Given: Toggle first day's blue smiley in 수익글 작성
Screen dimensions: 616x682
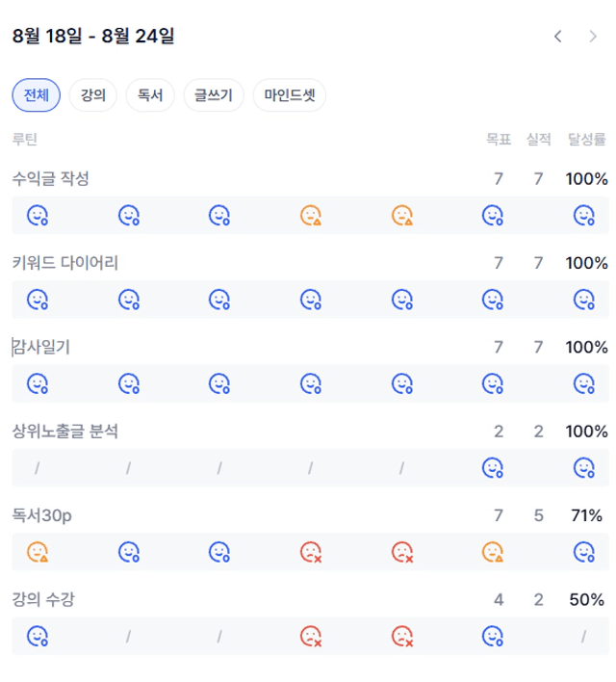Looking at the screenshot, I should click(x=38, y=216).
